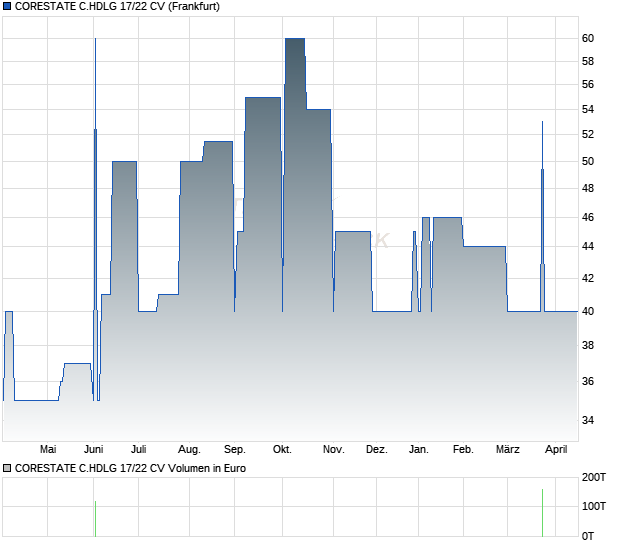Click the green volume bar in late March
Screen dimensions: 620x546
(x=542, y=513)
